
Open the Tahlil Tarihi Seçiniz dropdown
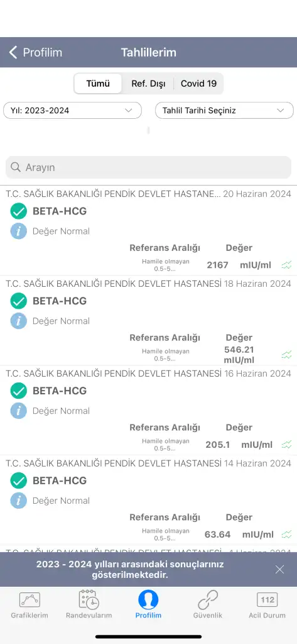coord(224,111)
